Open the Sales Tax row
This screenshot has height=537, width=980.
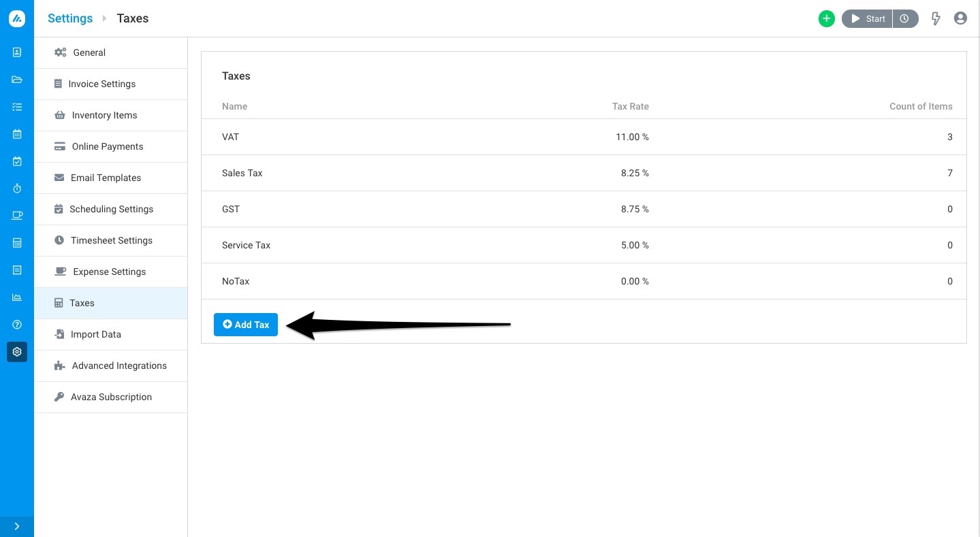(584, 173)
